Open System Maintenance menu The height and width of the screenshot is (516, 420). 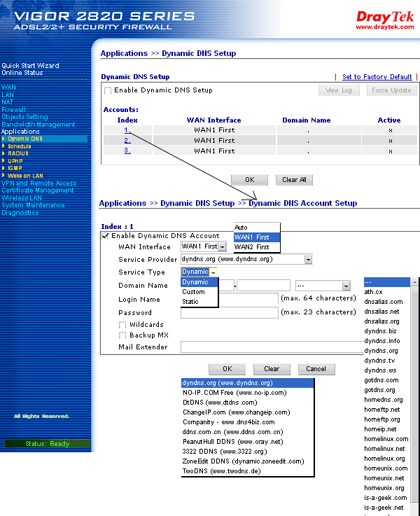point(33,205)
